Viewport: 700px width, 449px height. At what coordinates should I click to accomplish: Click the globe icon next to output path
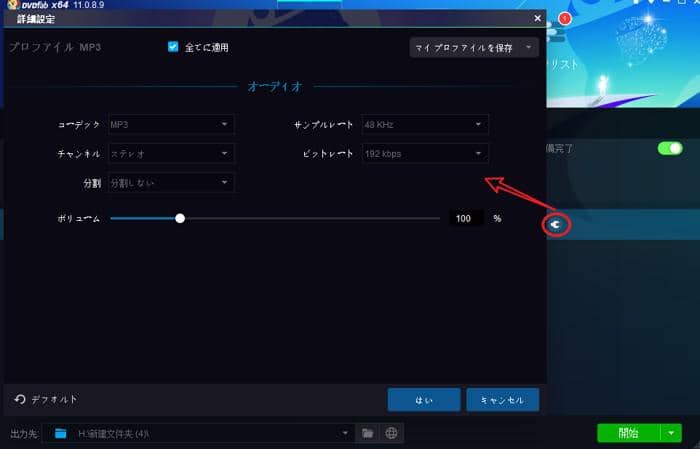pos(392,433)
